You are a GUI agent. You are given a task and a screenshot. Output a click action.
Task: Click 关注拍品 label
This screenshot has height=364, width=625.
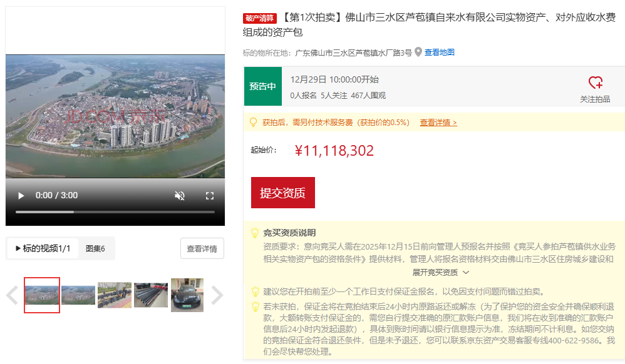pos(595,99)
